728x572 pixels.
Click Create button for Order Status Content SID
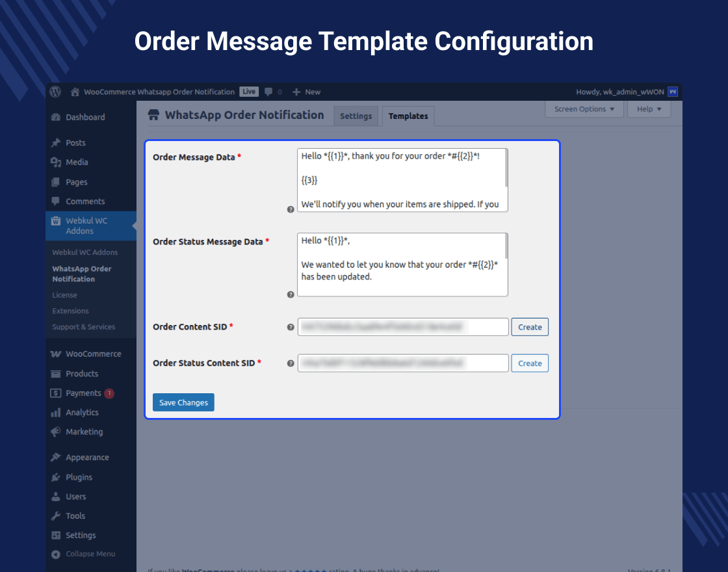(x=530, y=363)
